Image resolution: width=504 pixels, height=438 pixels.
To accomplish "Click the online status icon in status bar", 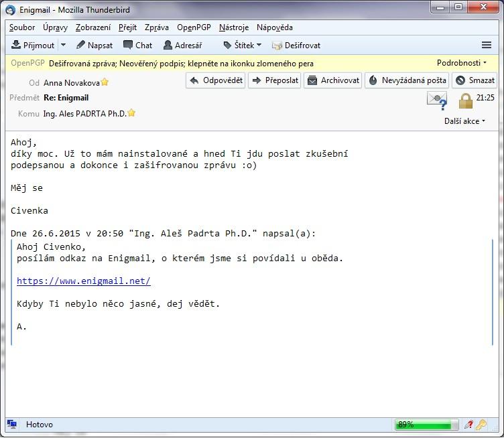I will (x=12, y=425).
